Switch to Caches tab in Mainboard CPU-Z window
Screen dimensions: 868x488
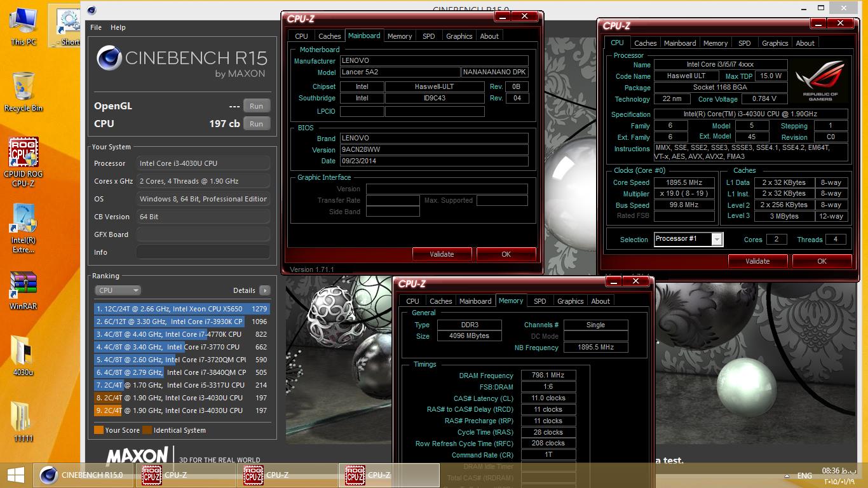point(330,36)
